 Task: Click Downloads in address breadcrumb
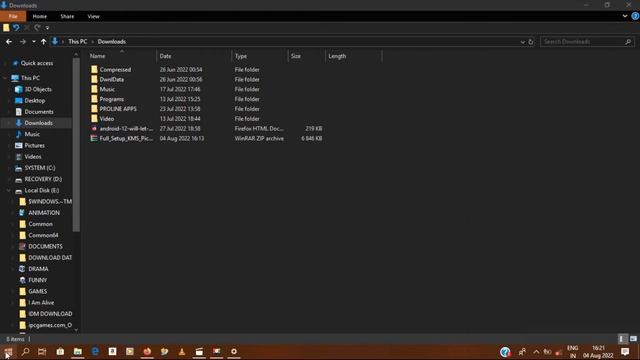point(111,42)
